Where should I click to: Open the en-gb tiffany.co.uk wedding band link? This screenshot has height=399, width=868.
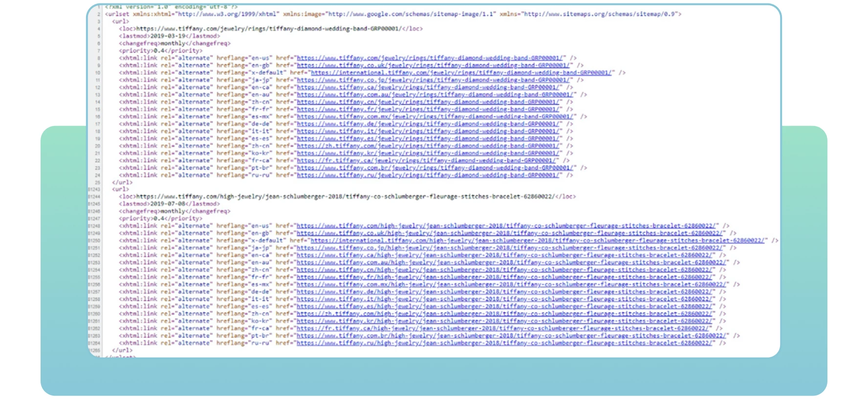click(433, 65)
